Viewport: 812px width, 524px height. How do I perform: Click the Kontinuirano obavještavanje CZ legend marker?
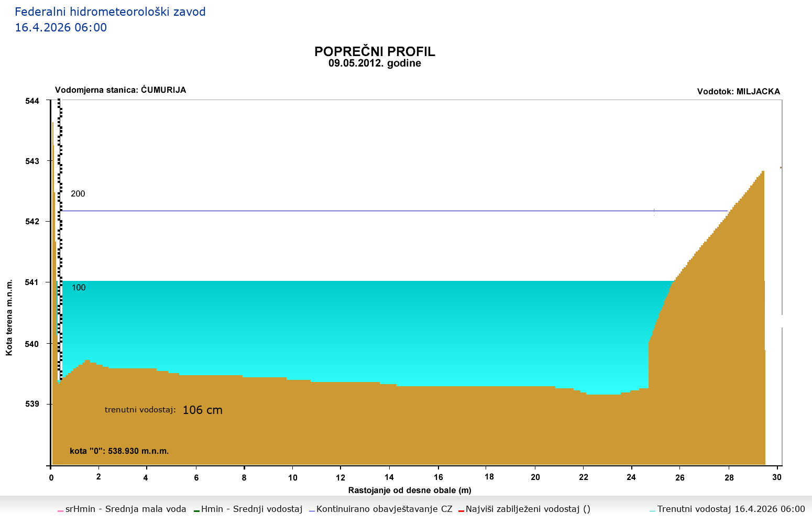pyautogui.click(x=312, y=510)
